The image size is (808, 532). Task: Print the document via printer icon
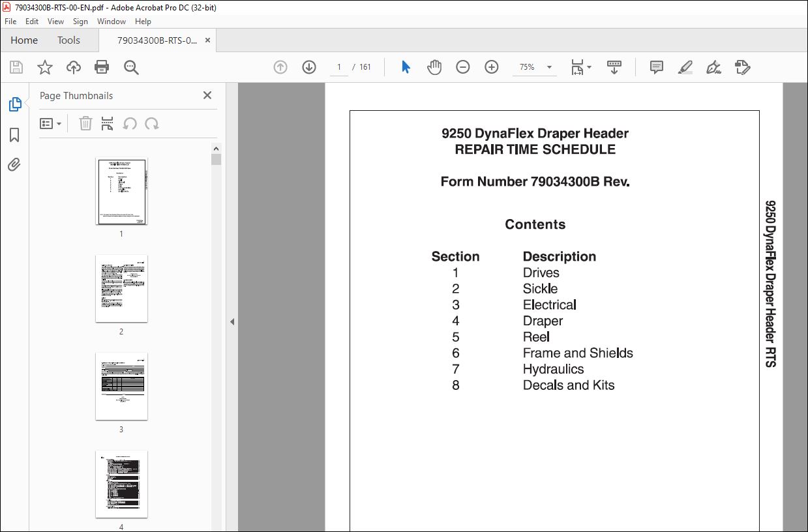[x=102, y=67]
